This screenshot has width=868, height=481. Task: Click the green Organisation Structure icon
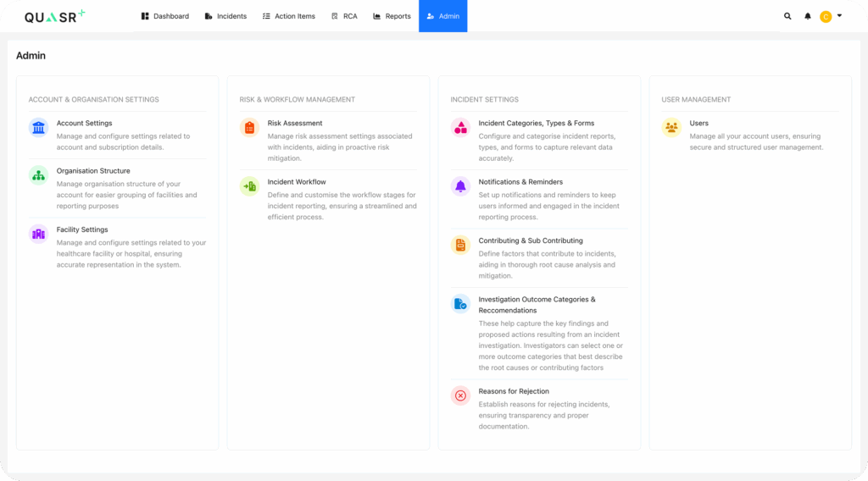tap(38, 175)
